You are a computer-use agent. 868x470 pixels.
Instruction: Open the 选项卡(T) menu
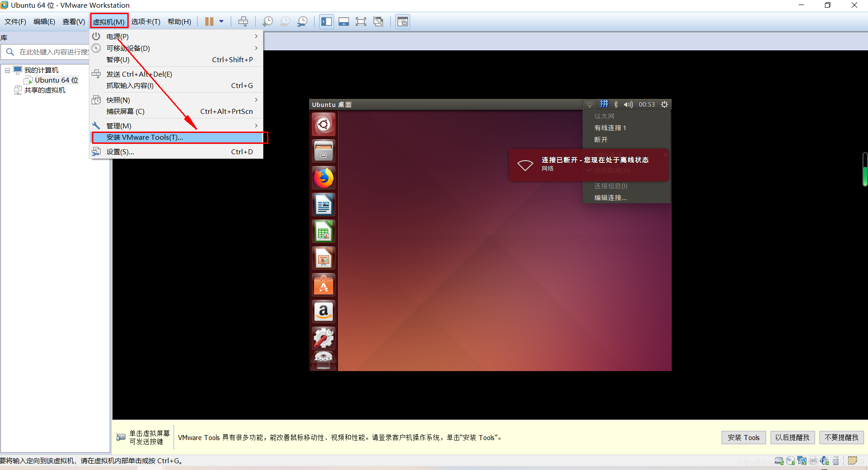pyautogui.click(x=146, y=22)
